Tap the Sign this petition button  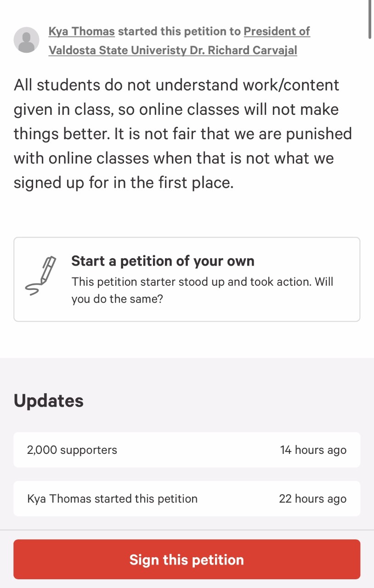(187, 559)
